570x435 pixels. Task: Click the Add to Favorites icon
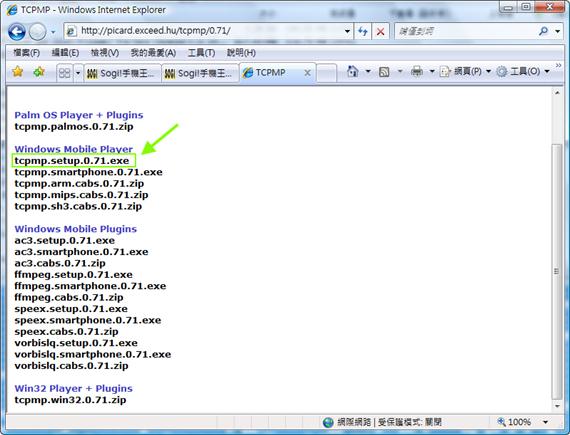39,72
